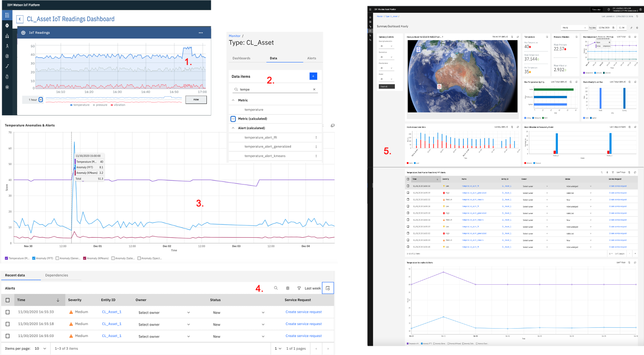Click the data items search field
This screenshot has height=355, width=644.
275,89
